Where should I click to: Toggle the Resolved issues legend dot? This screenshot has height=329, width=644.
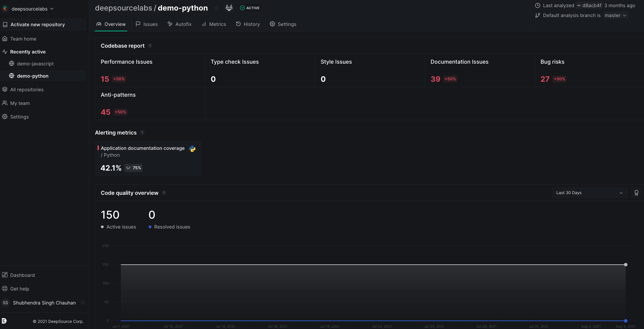point(149,226)
